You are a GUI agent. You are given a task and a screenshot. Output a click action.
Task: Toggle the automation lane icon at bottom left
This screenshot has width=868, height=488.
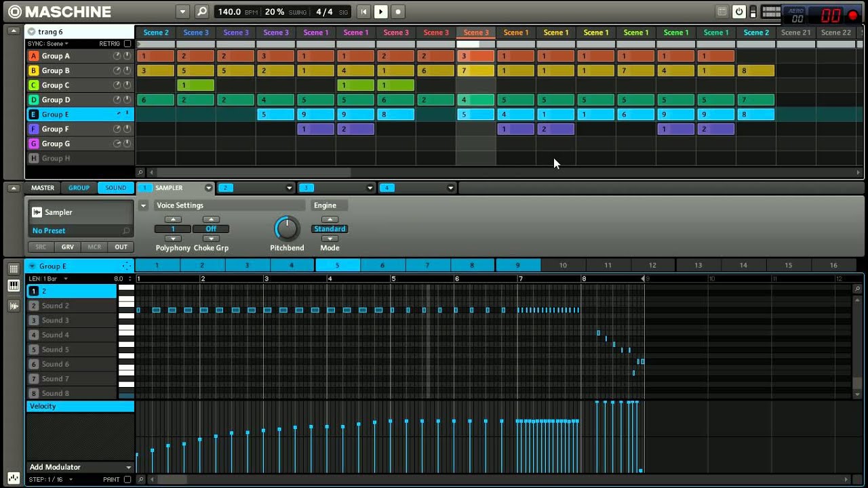tap(13, 479)
